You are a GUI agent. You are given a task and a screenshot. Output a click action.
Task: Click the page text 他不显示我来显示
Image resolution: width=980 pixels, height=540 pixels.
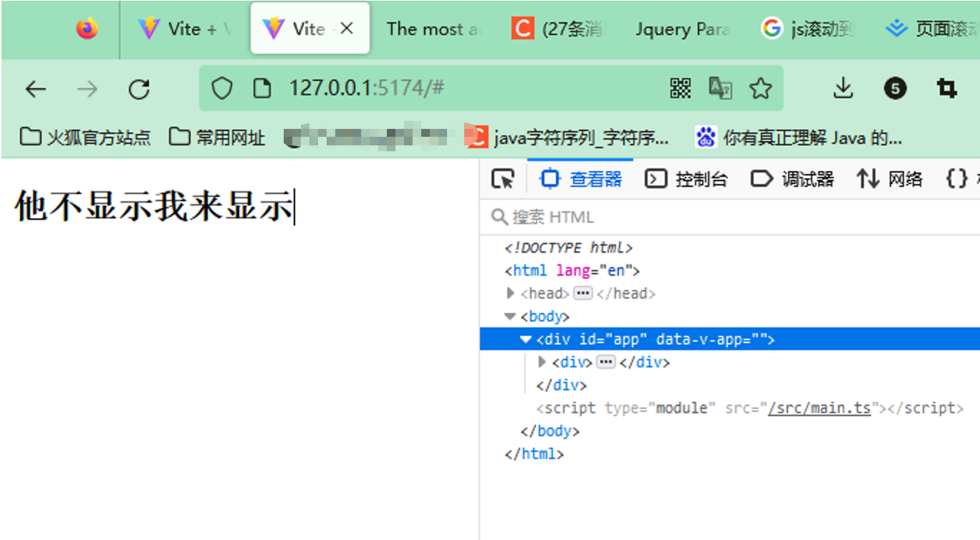pos(154,206)
